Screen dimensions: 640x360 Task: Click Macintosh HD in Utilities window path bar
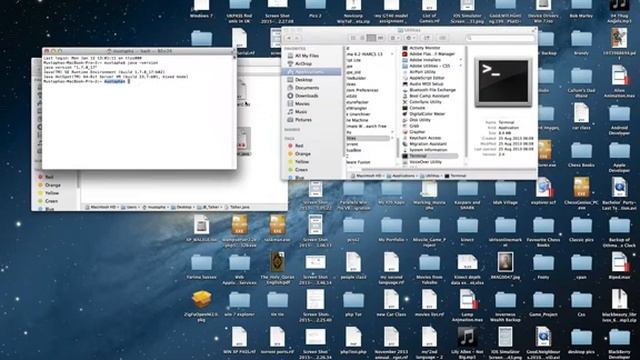tap(366, 176)
